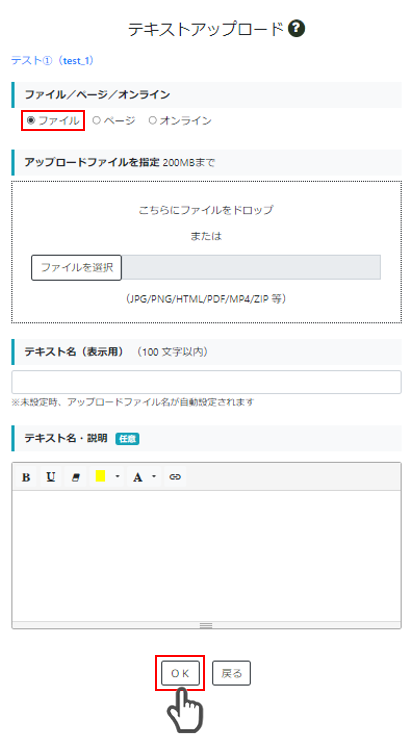Image resolution: width=411 pixels, height=736 pixels.
Task: Insert link with chain icon
Action: [175, 477]
